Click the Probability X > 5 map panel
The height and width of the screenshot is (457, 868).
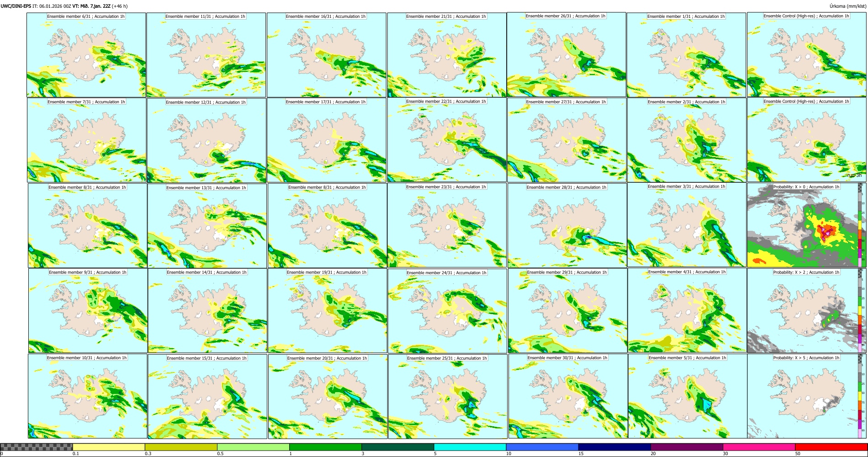tap(807, 396)
